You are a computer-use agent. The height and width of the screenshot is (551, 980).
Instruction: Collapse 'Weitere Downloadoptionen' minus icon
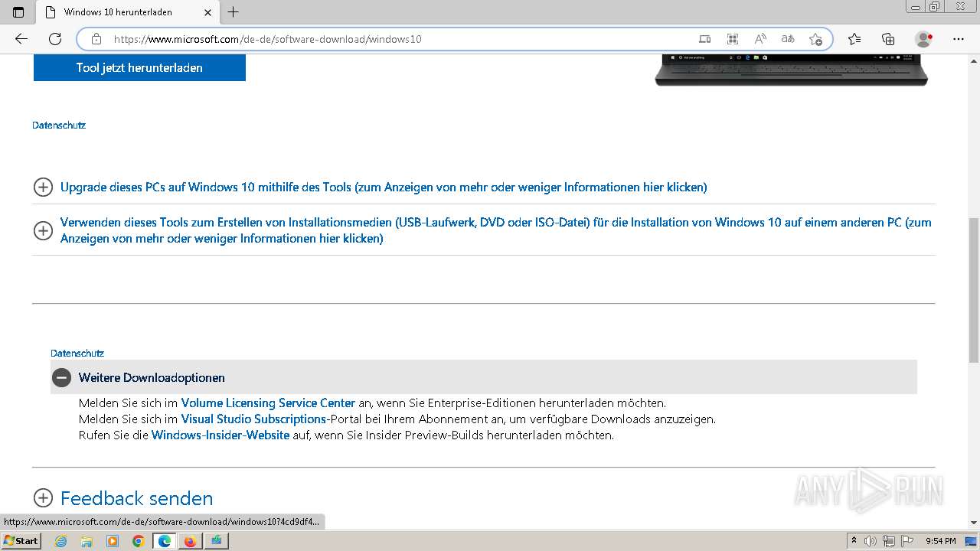pos(61,377)
